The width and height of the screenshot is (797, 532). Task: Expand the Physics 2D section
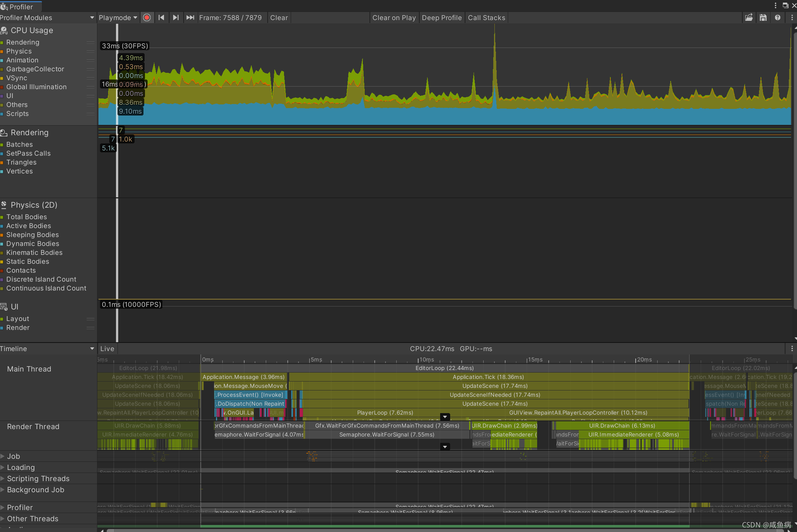(x=33, y=204)
